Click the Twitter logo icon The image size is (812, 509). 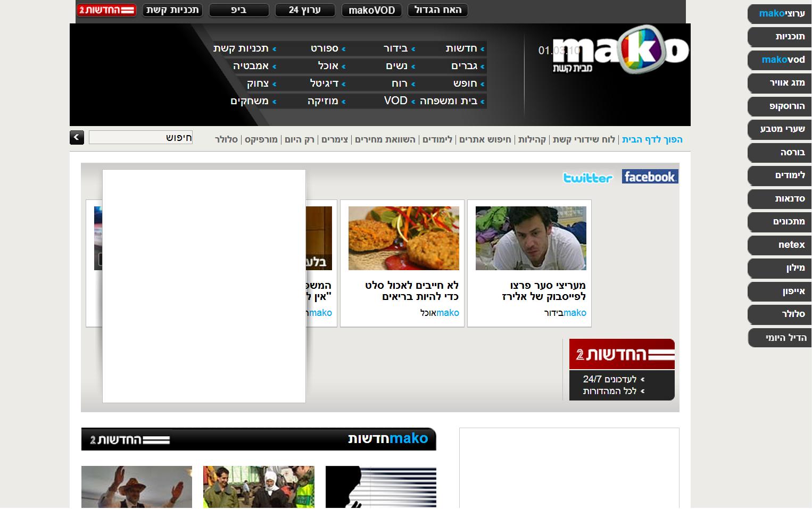tap(587, 178)
